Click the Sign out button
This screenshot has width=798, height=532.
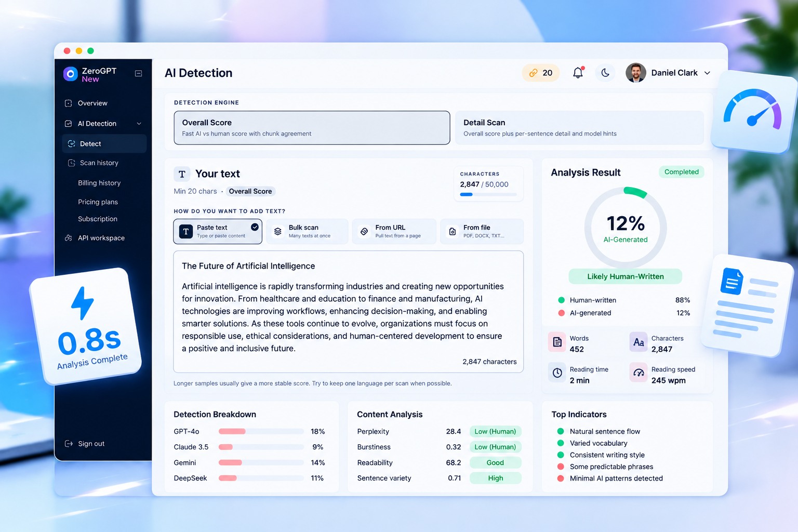tap(85, 444)
